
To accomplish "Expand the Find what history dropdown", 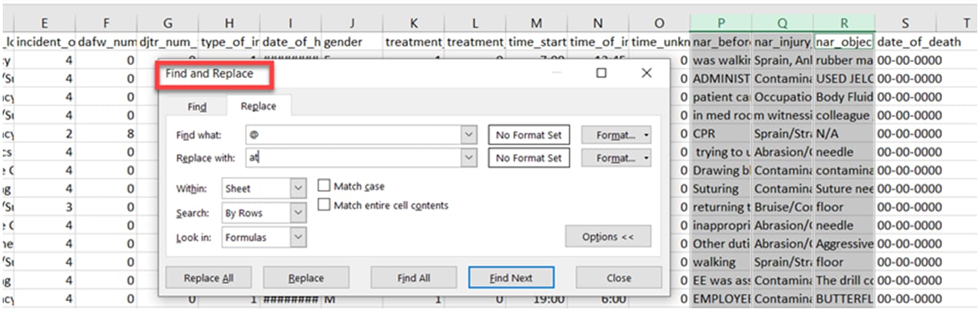I will click(469, 135).
